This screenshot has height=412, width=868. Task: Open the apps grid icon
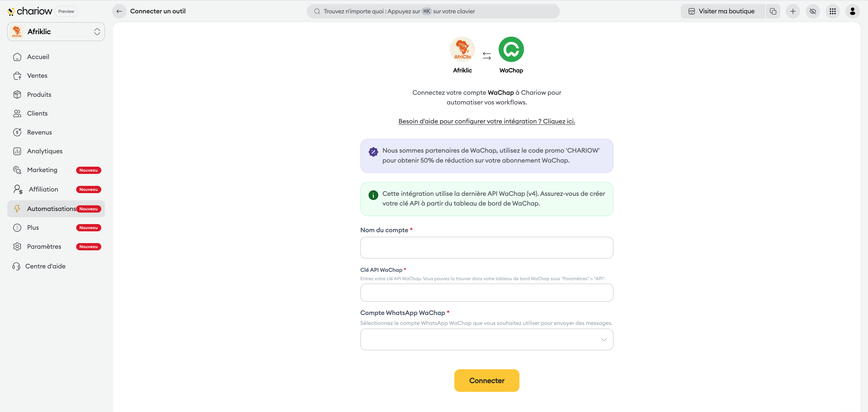[x=833, y=11]
